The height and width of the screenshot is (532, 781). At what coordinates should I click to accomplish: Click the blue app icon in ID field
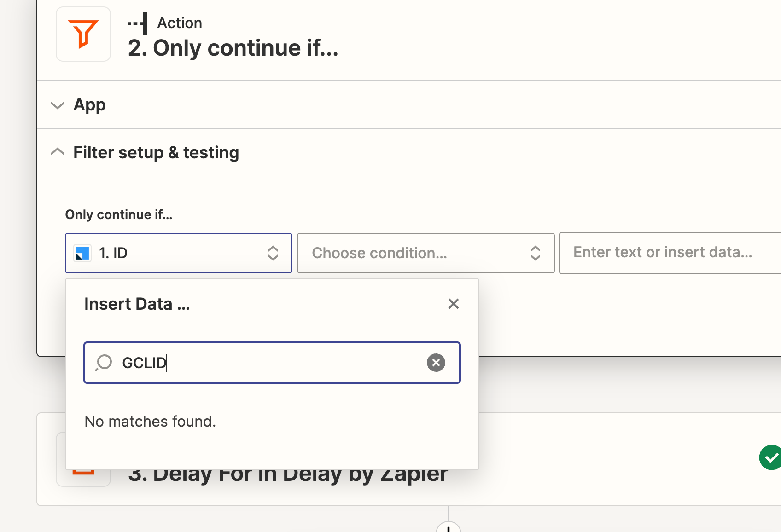82,253
